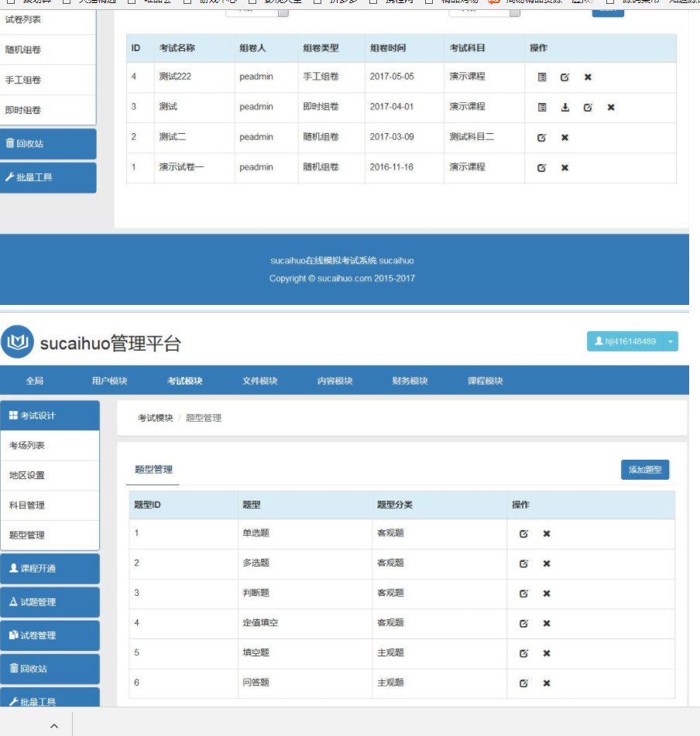Expand the user account dropdown caret

(x=671, y=341)
